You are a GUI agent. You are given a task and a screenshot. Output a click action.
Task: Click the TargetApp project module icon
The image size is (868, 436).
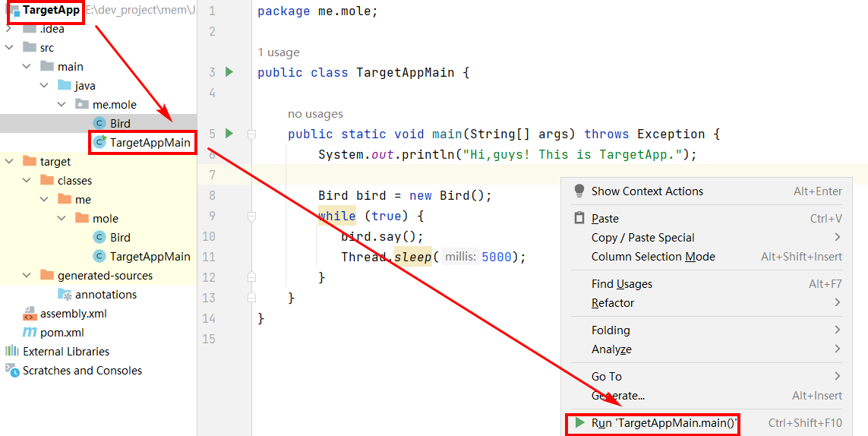(x=14, y=11)
